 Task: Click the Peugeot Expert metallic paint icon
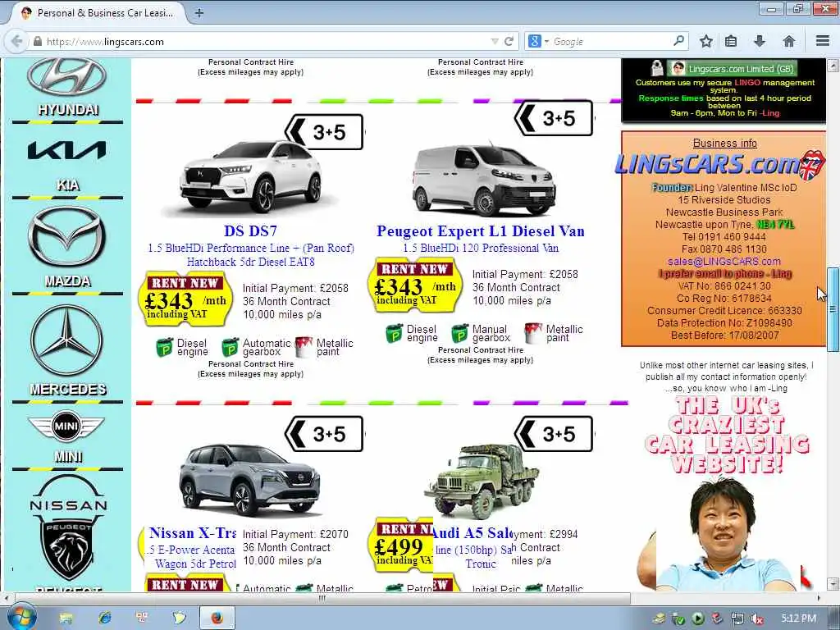[x=533, y=333]
